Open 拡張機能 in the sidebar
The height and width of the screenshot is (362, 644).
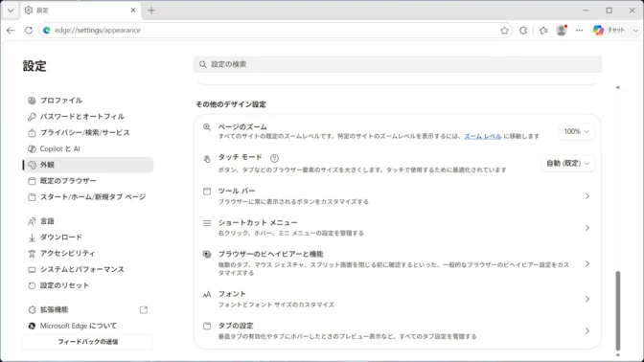pyautogui.click(x=88, y=310)
